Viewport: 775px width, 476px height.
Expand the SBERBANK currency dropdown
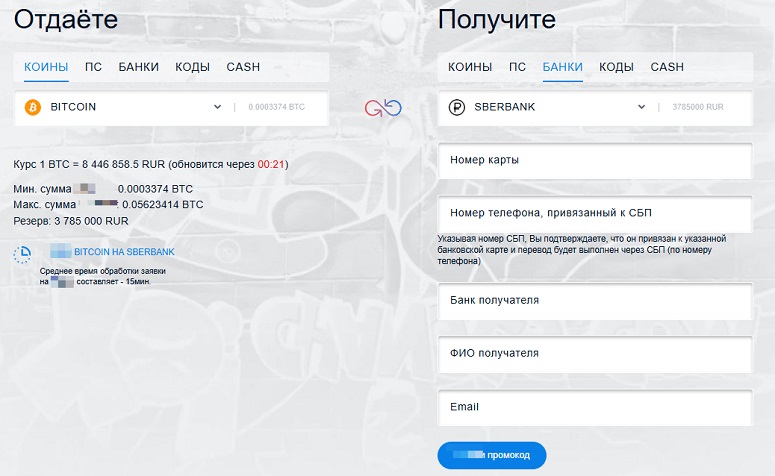pos(641,107)
